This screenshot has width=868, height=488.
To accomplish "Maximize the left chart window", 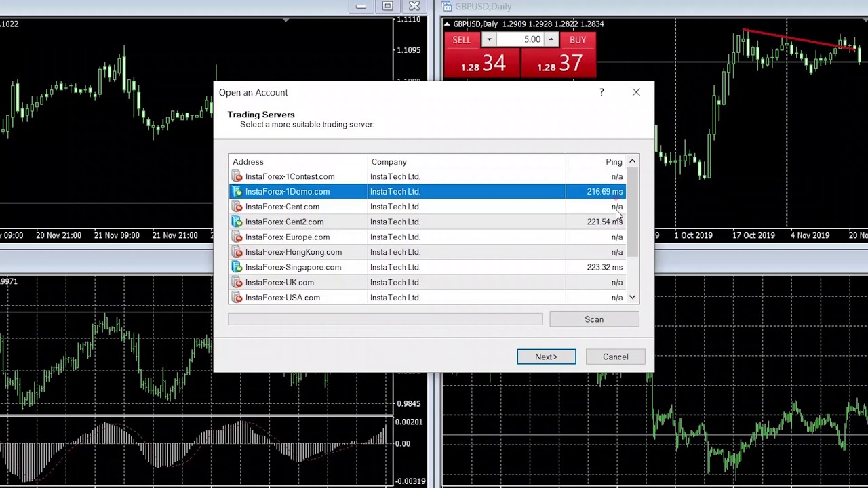I will (387, 7).
